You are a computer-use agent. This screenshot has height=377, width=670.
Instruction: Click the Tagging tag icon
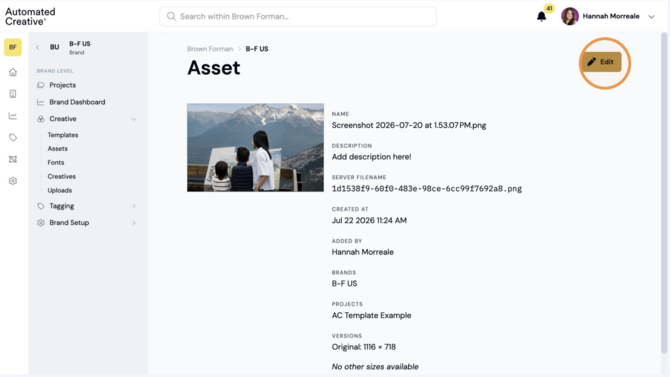[41, 206]
